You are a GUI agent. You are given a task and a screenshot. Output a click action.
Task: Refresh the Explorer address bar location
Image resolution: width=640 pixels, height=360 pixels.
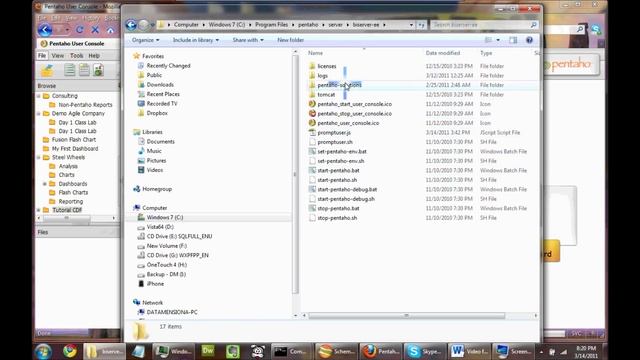point(421,25)
